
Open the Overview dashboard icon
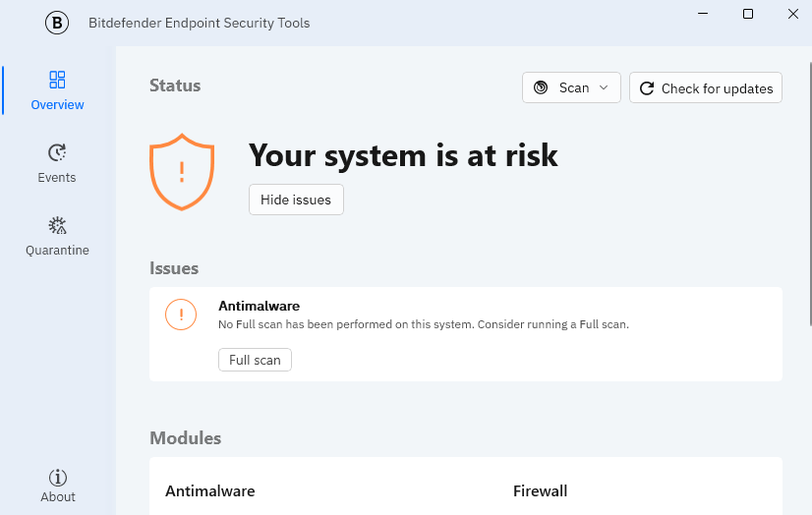(57, 80)
